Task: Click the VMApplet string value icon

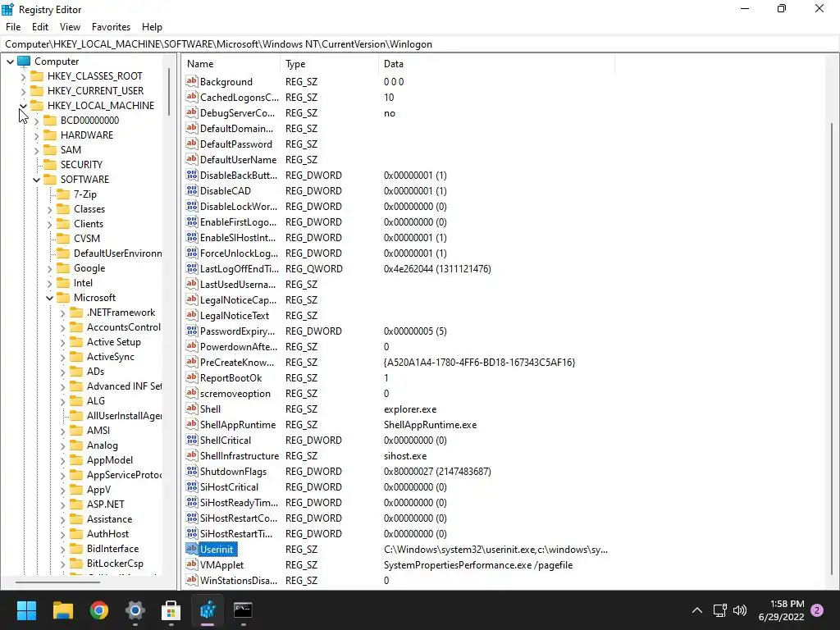Action: point(192,564)
